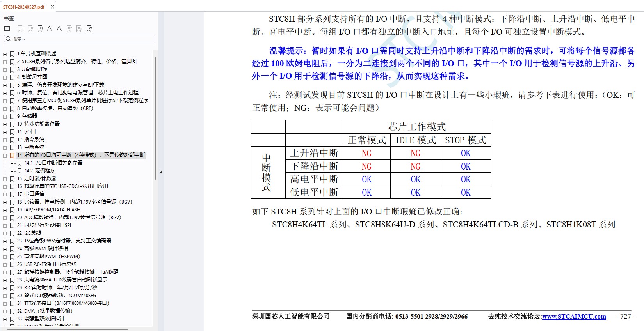
Task: Click the bookmark icon beside '22 I2C总线'
Action: [x=12, y=233]
